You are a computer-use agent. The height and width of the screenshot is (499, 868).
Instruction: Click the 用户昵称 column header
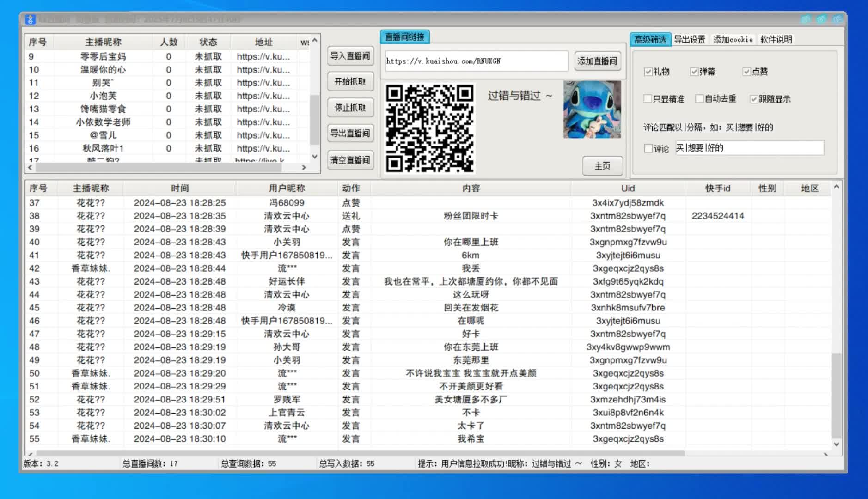[x=287, y=188]
